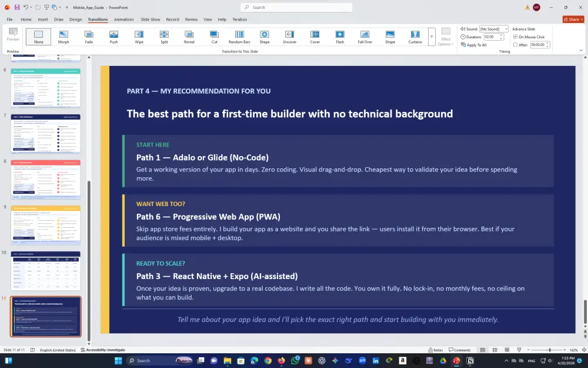Click Accessibility: Investigate in status bar

point(103,350)
